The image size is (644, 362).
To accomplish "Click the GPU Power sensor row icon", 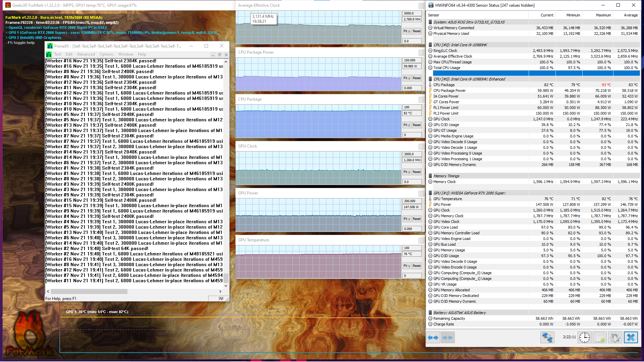I will (x=430, y=204).
